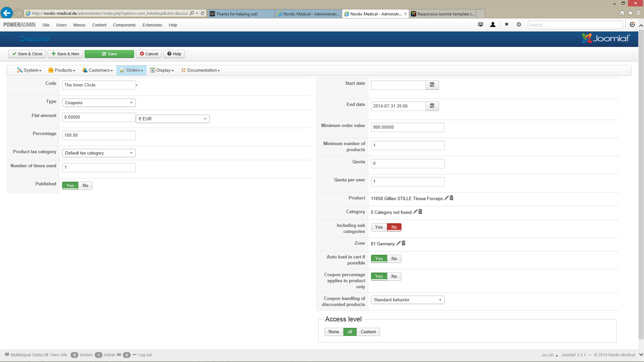Open the Orders menu in HikaShop toolbar
The image size is (644, 362).
coord(131,70)
